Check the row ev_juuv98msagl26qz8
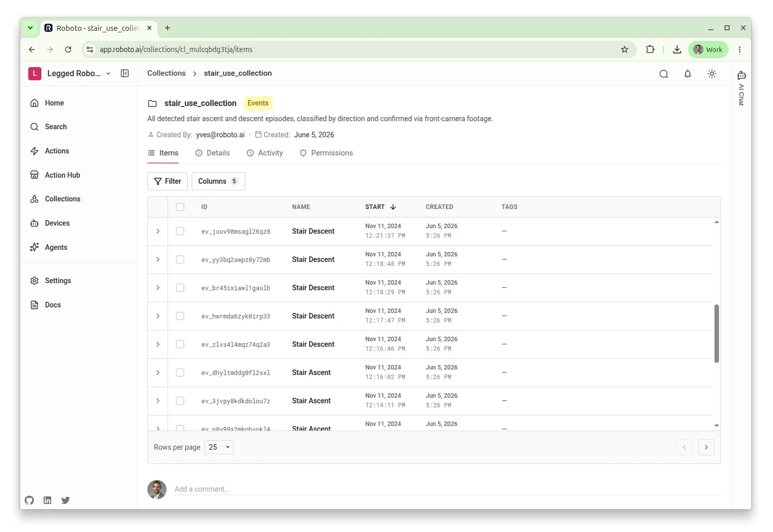773x532 pixels. click(180, 231)
